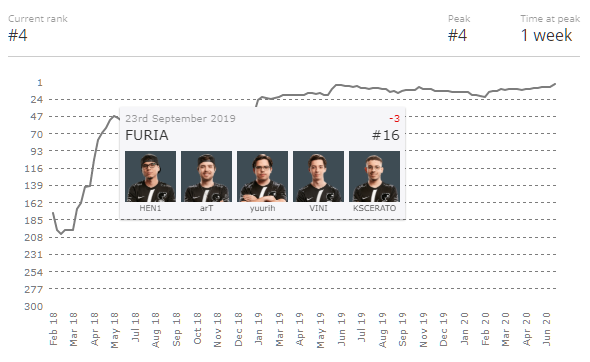Click the Jan 19 label on the x-axis

click(259, 328)
